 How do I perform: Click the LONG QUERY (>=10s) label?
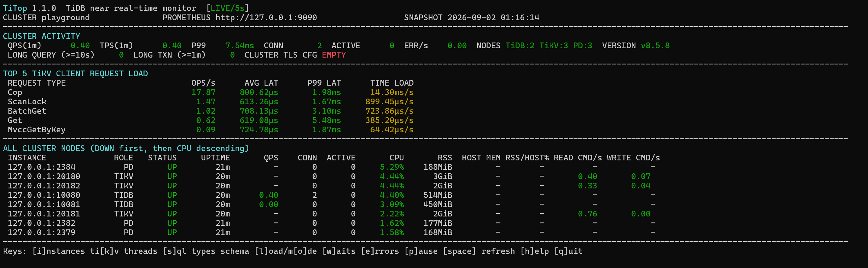pos(51,55)
